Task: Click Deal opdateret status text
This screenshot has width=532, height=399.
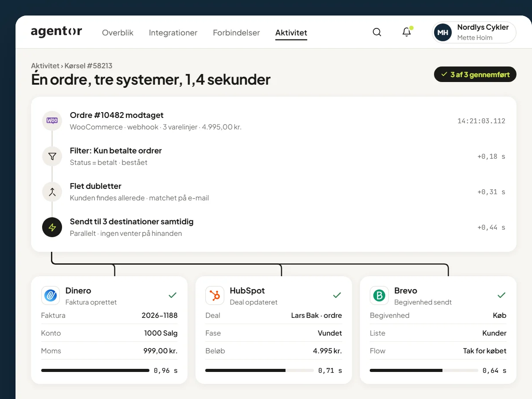Action: click(254, 302)
